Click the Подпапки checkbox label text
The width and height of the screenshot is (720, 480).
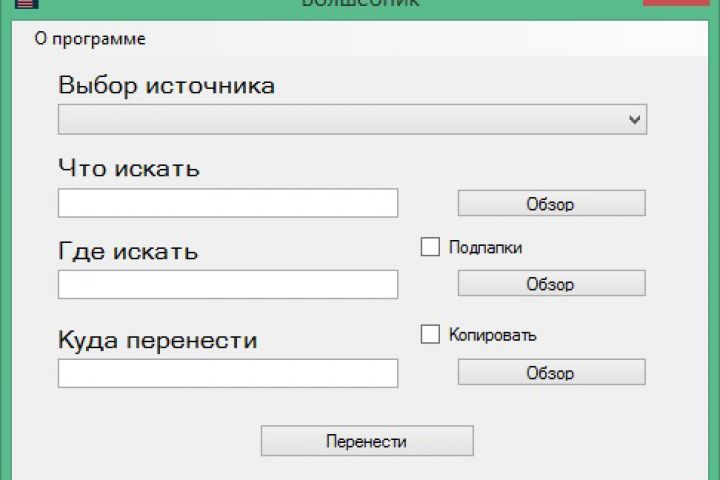coord(486,247)
